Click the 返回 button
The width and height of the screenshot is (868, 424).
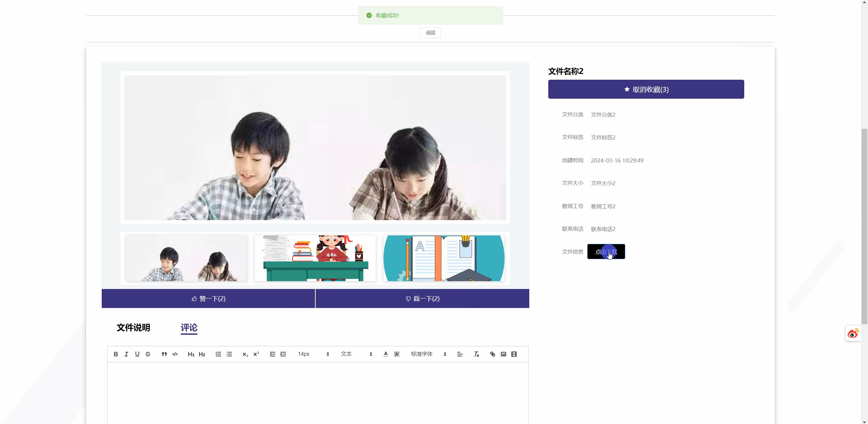(430, 33)
